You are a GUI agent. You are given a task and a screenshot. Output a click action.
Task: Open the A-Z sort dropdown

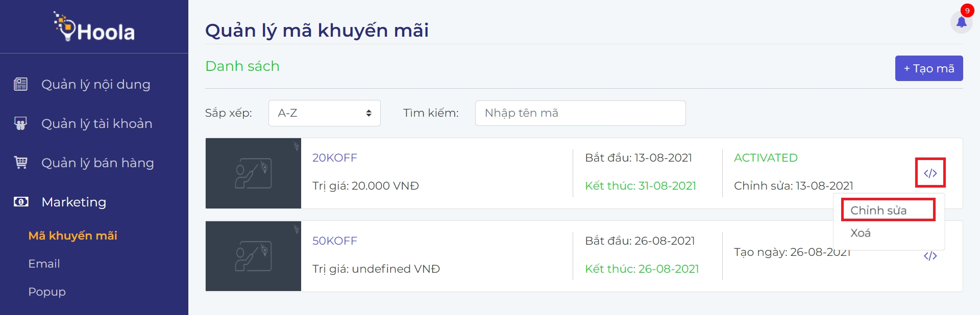click(324, 113)
